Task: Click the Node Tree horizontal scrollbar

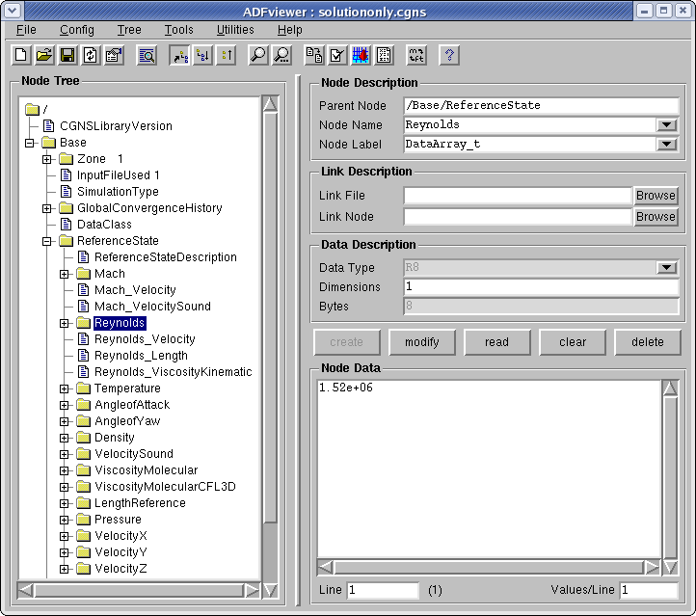Action: [139, 591]
